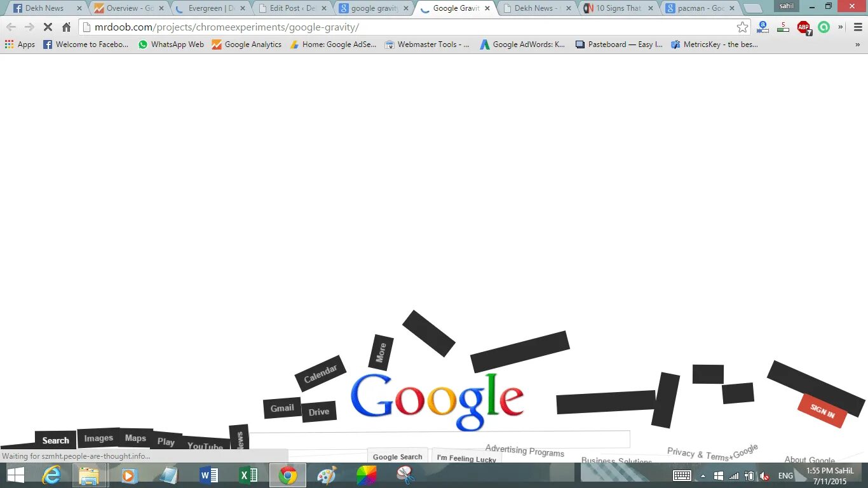The image size is (868, 488).
Task: Stop loading the page with the X button
Action: pyautogui.click(x=48, y=27)
